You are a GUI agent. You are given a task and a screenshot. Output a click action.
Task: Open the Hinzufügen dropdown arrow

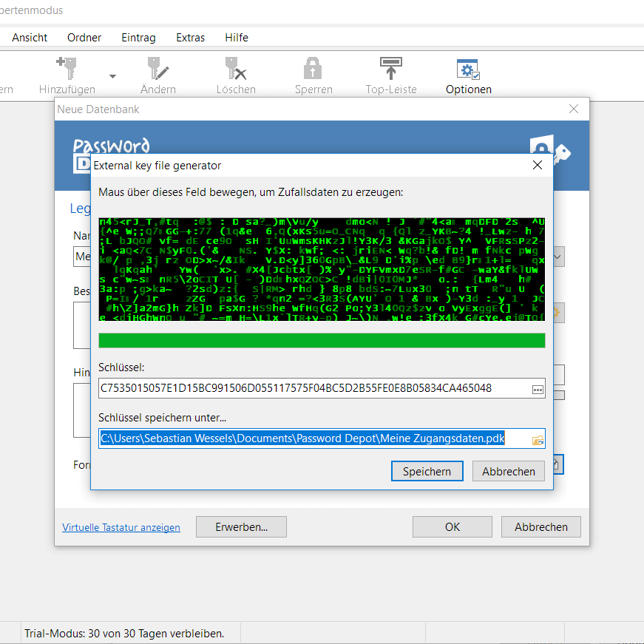point(112,76)
